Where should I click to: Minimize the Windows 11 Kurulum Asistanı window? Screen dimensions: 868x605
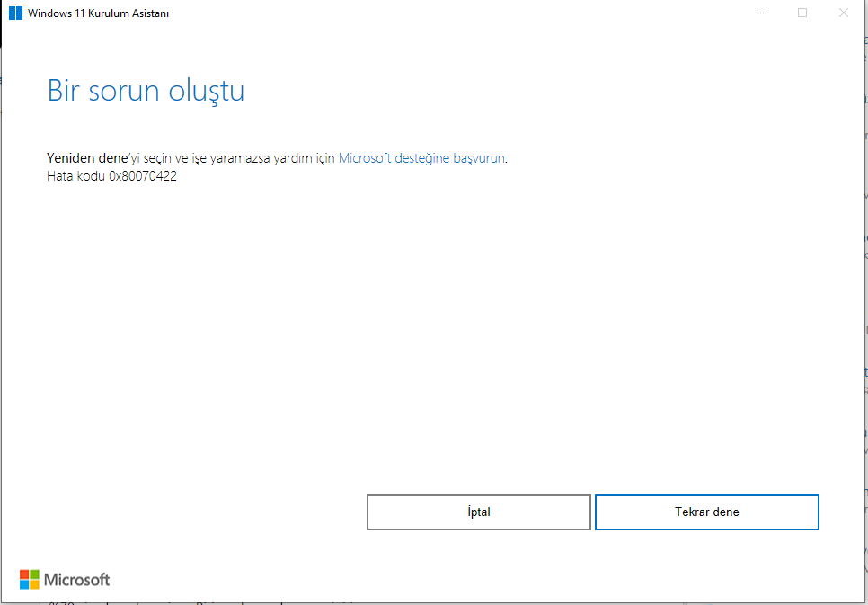point(762,13)
